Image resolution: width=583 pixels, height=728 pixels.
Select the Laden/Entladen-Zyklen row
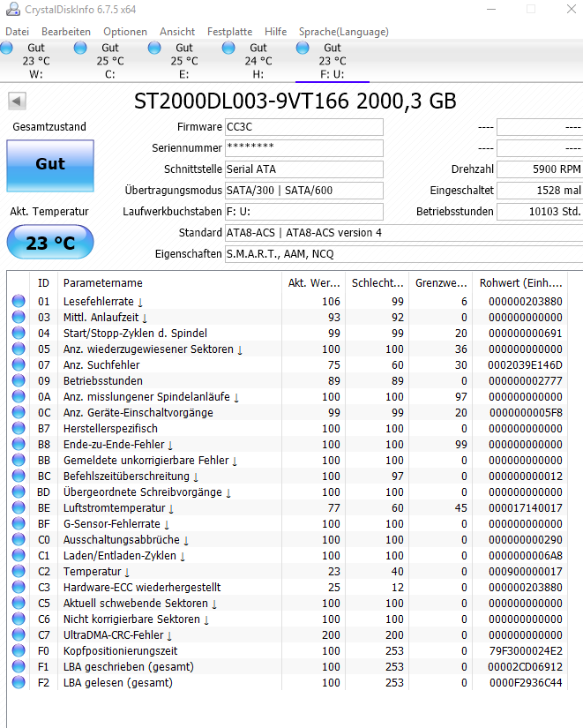tap(287, 555)
